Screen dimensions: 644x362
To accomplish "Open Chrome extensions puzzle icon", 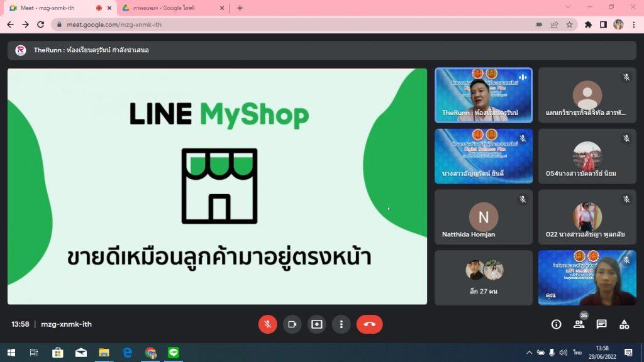I will tap(588, 25).
